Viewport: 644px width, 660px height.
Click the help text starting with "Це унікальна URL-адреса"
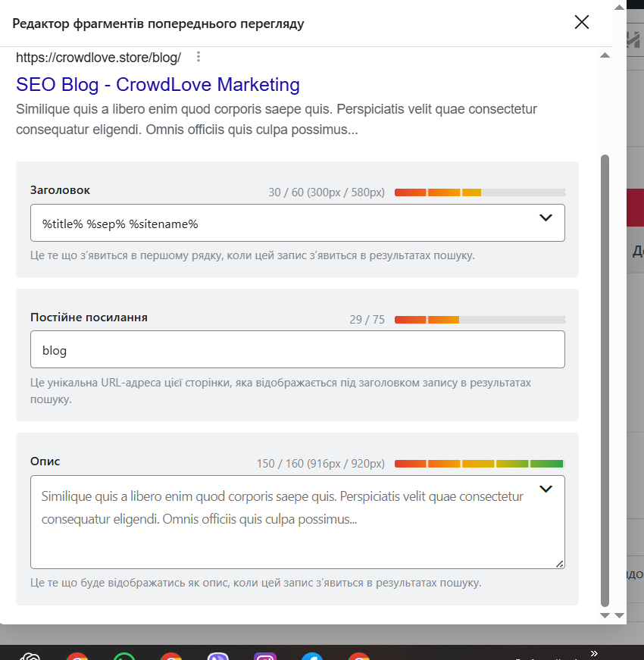click(281, 390)
